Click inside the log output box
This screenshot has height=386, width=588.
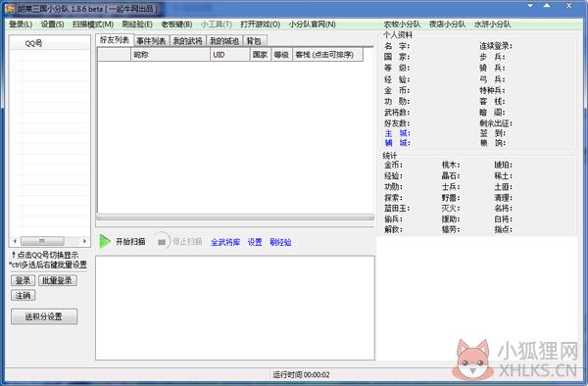coord(235,308)
